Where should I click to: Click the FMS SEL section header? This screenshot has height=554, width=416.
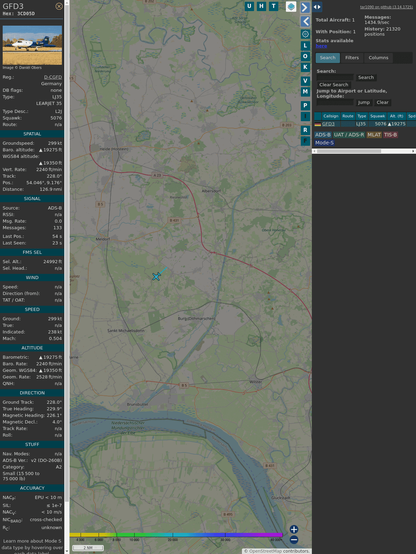point(32,252)
